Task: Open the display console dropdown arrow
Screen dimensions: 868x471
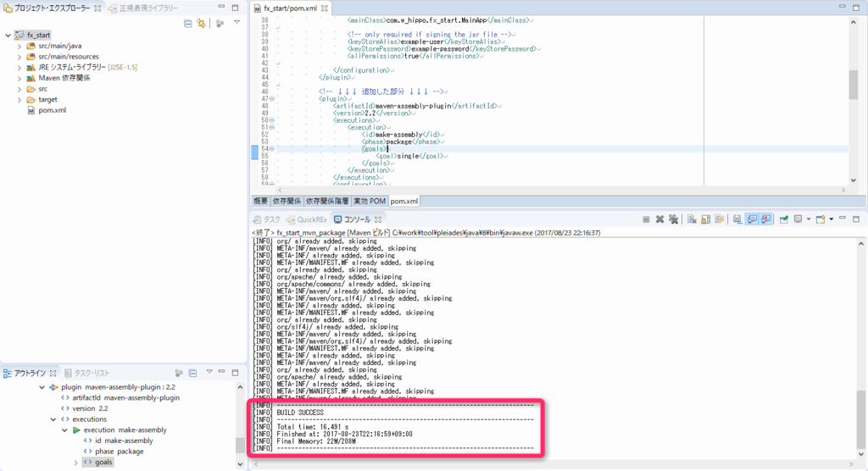Action: pos(808,219)
